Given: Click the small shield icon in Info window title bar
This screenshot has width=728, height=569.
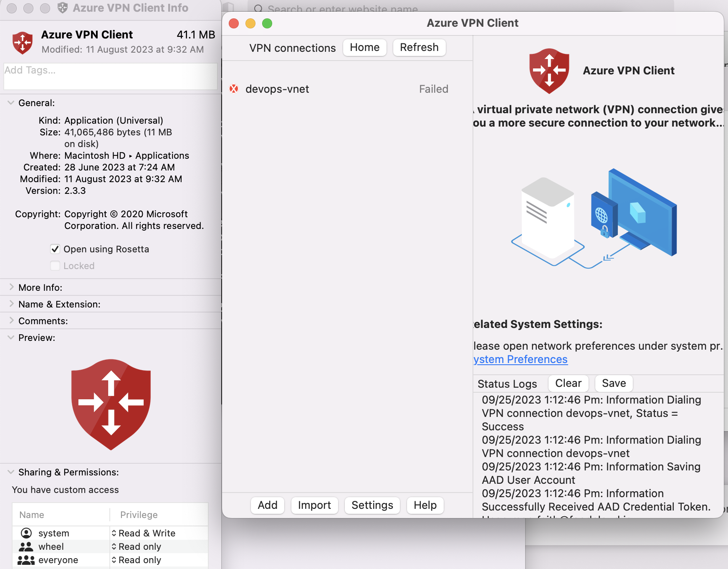Looking at the screenshot, I should point(63,8).
